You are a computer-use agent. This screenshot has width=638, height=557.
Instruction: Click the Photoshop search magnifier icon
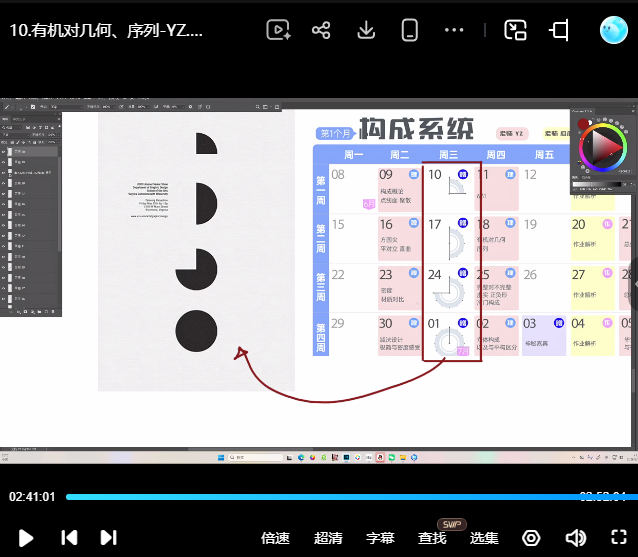[x=258, y=107]
